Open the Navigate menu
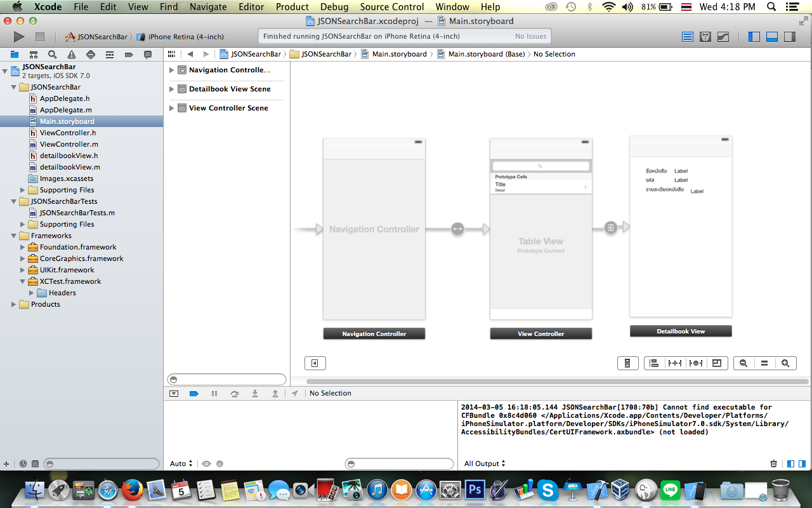812x508 pixels. pos(208,7)
